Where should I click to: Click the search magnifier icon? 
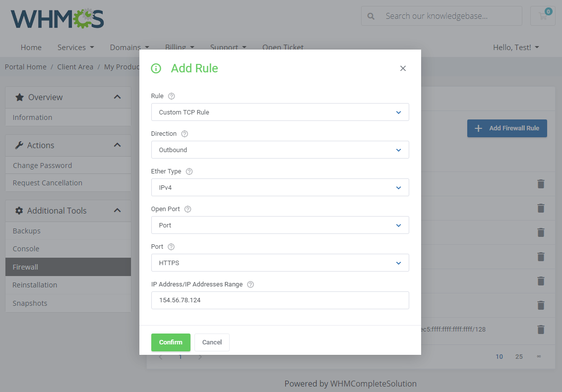371,16
